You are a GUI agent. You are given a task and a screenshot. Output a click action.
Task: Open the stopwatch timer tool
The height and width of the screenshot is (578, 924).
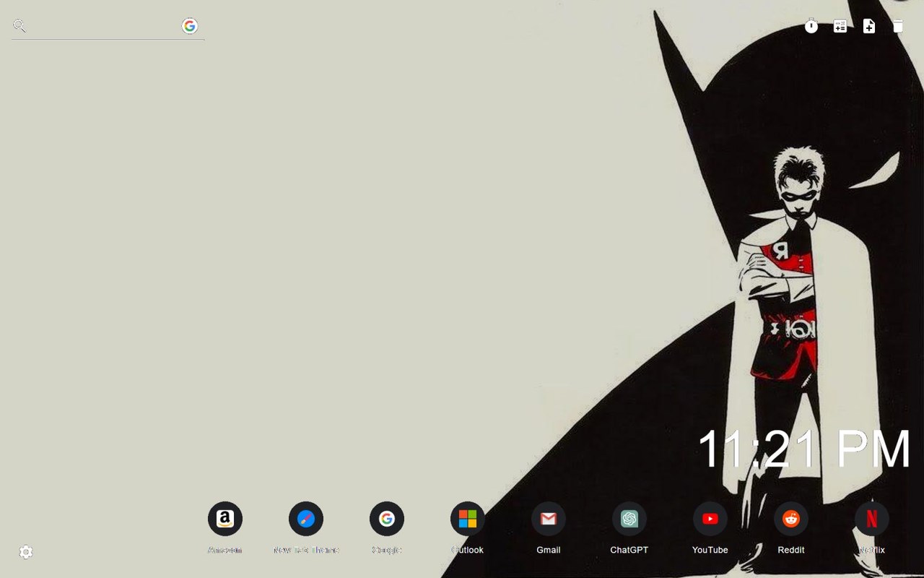point(811,26)
